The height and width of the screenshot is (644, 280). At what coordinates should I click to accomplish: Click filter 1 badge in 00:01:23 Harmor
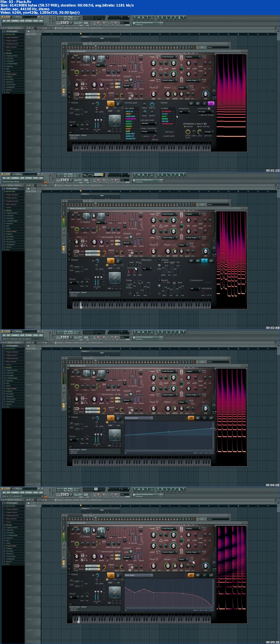pos(181,58)
